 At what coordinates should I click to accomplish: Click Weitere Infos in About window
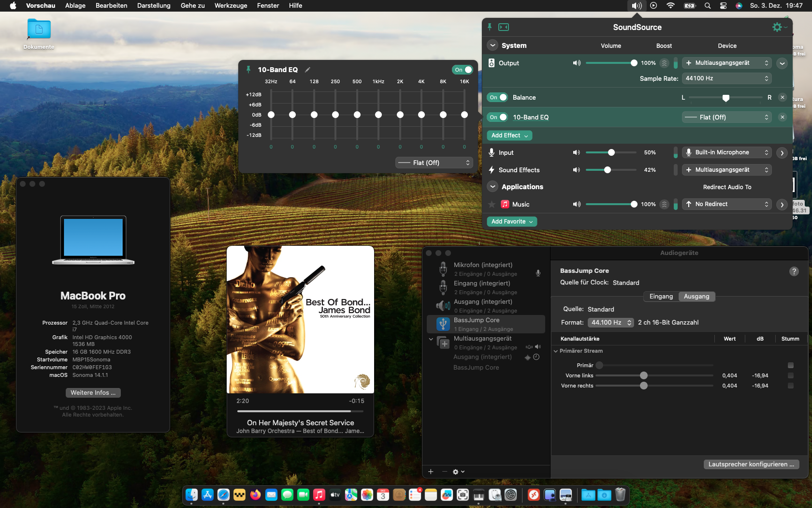pyautogui.click(x=93, y=393)
